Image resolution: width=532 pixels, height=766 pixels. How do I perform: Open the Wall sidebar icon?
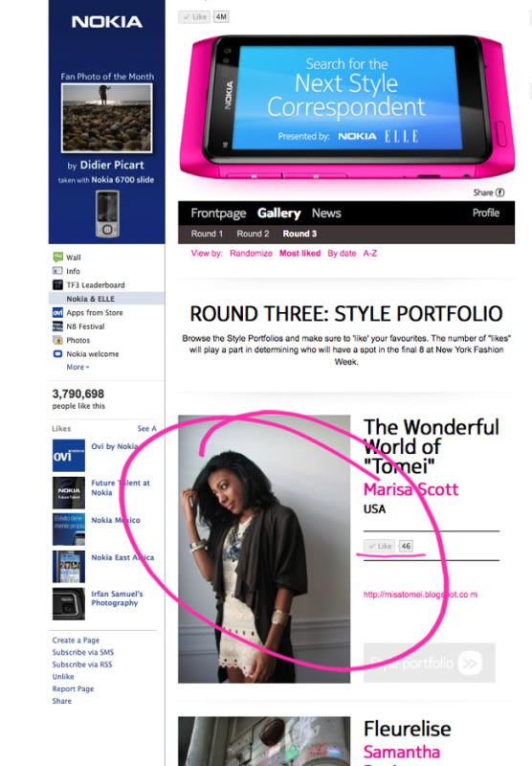tap(58, 257)
